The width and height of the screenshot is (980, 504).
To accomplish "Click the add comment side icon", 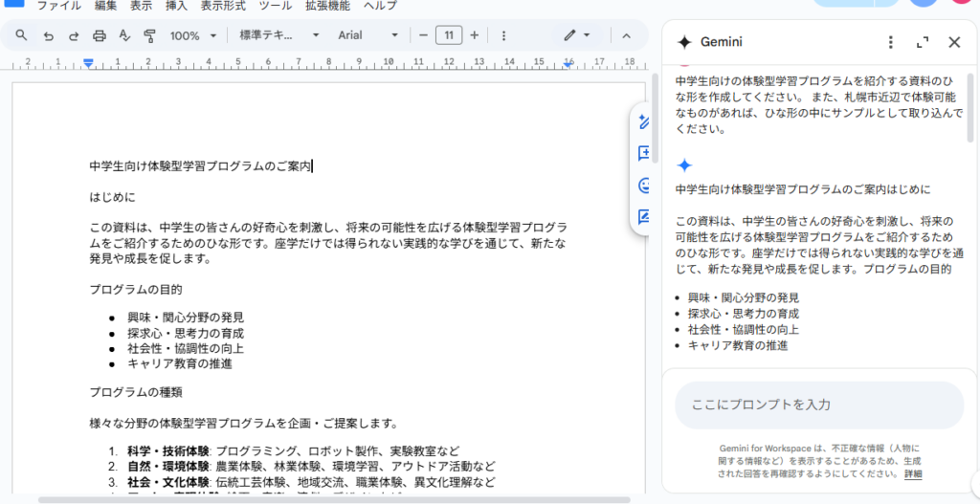I will 643,154.
